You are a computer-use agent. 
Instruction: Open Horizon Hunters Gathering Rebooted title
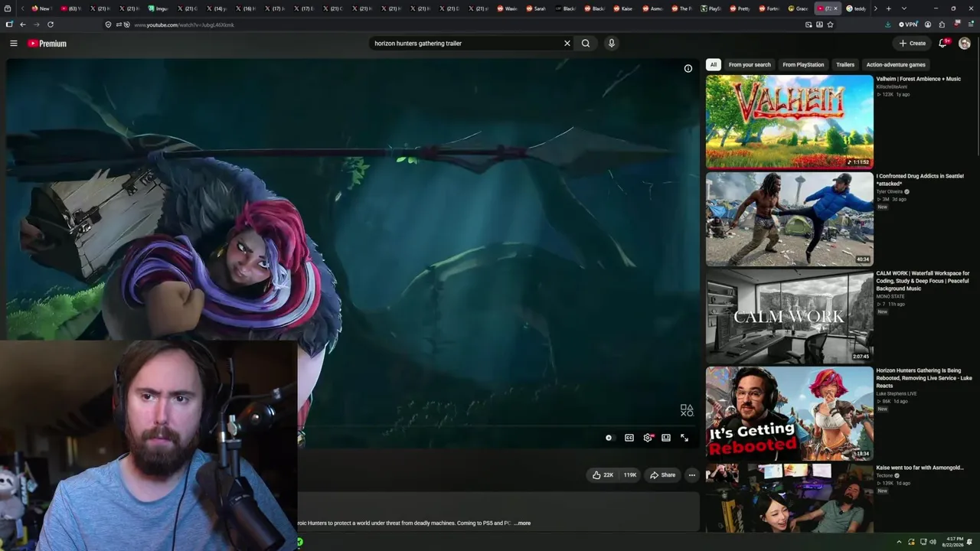924,378
